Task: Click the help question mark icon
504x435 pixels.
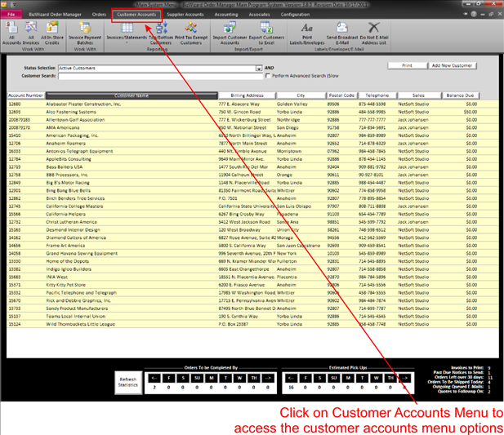Action: 474,14
